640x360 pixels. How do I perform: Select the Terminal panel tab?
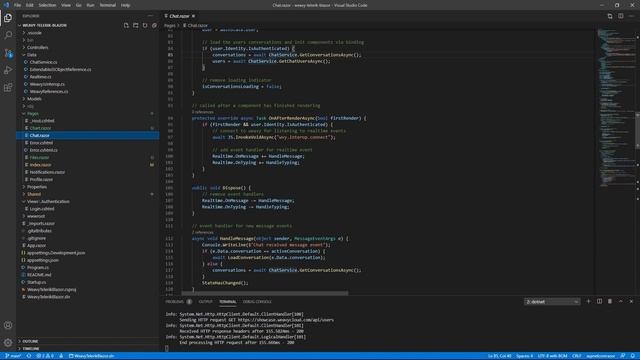[x=227, y=302]
